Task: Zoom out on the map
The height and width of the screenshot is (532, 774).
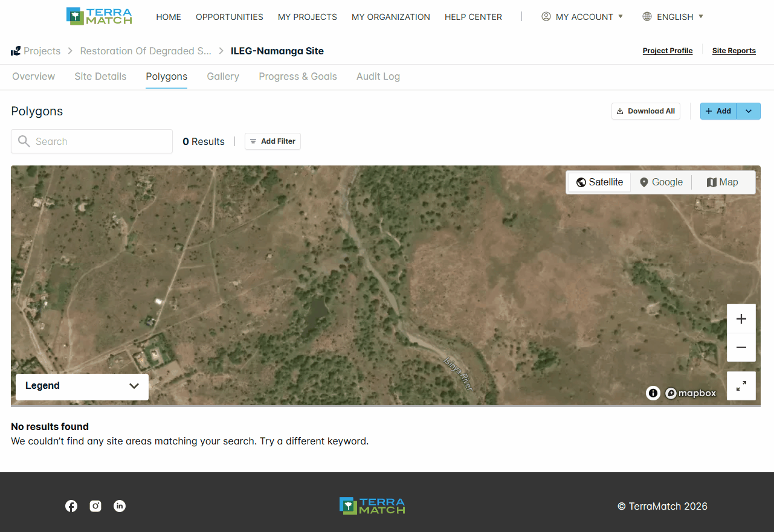Action: (741, 347)
